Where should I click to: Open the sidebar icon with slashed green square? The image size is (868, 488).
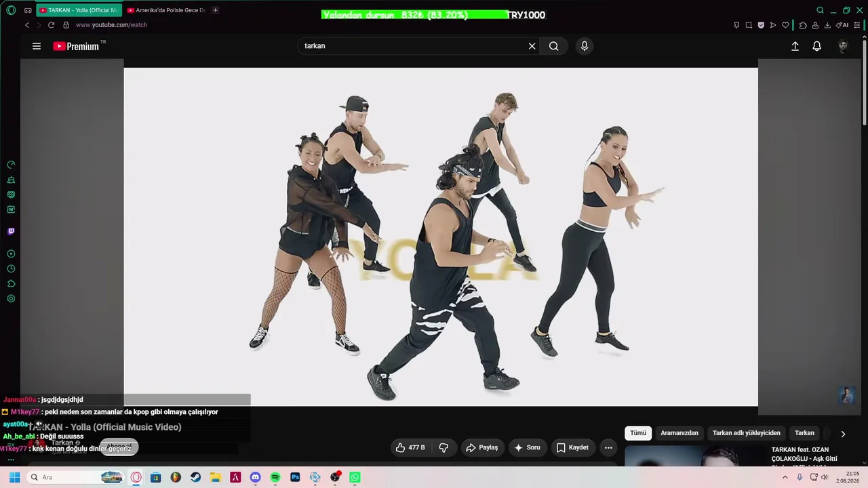(11, 195)
